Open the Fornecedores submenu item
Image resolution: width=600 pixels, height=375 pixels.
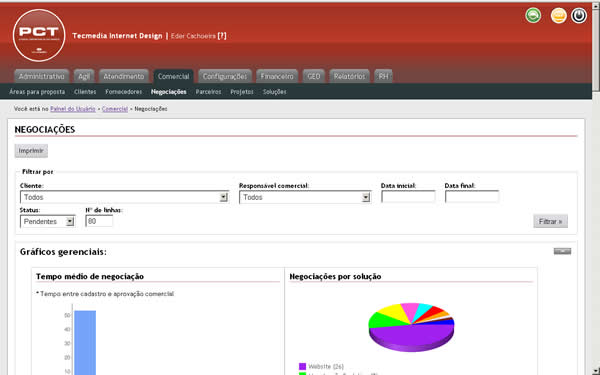(x=124, y=92)
